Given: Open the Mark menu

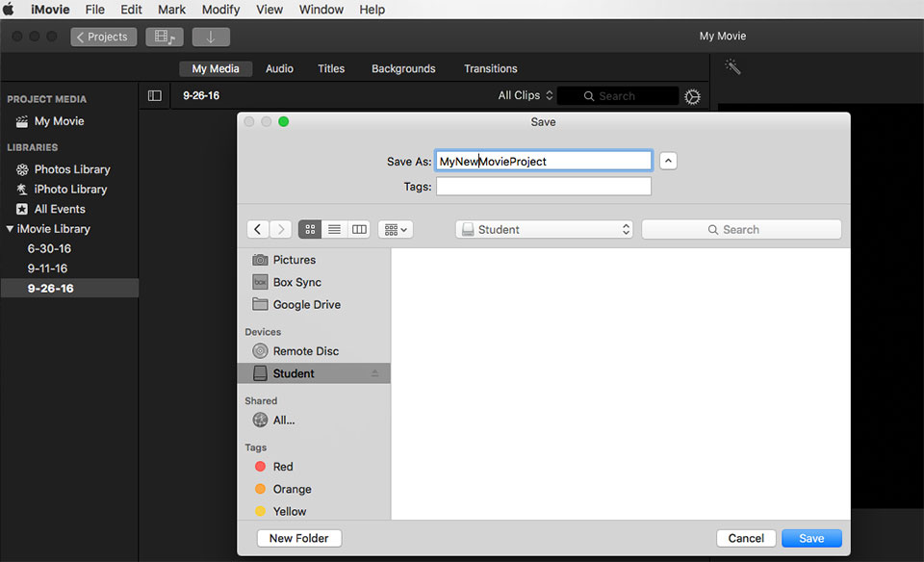Looking at the screenshot, I should (x=171, y=10).
